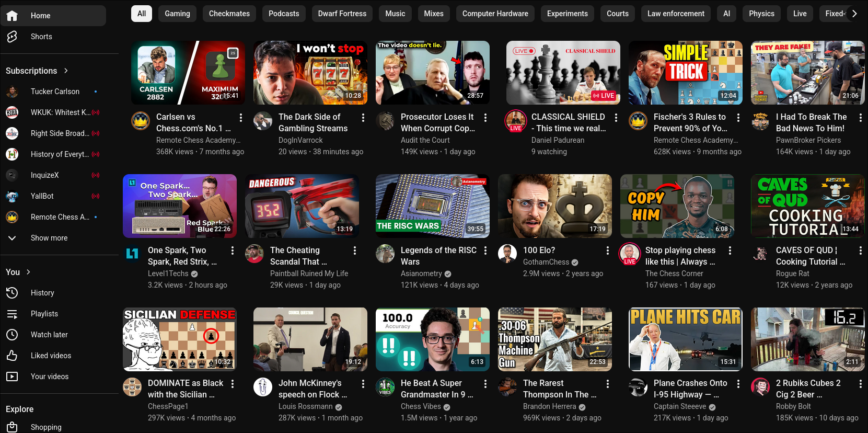Screen dimensions: 868x433
Task: Open History of Everything channel avatar
Action: (x=12, y=154)
